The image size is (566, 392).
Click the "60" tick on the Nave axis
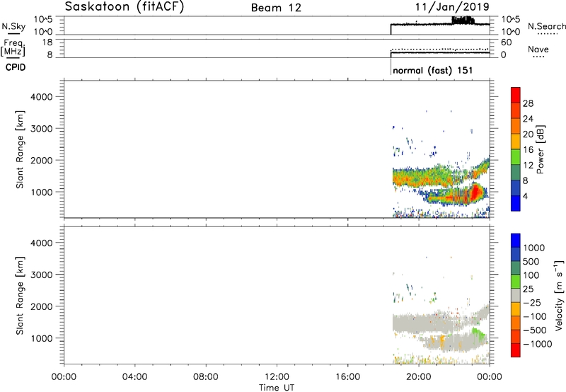coord(506,42)
